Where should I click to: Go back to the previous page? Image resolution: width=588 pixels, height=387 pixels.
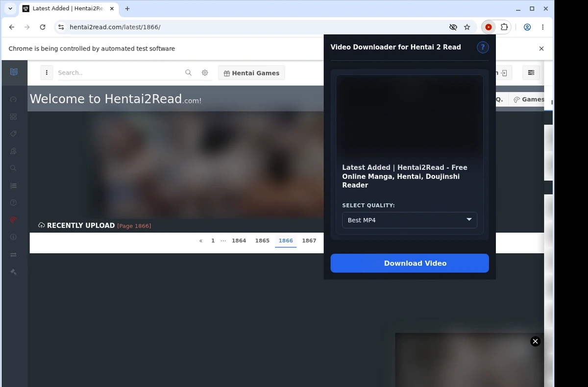(x=12, y=27)
